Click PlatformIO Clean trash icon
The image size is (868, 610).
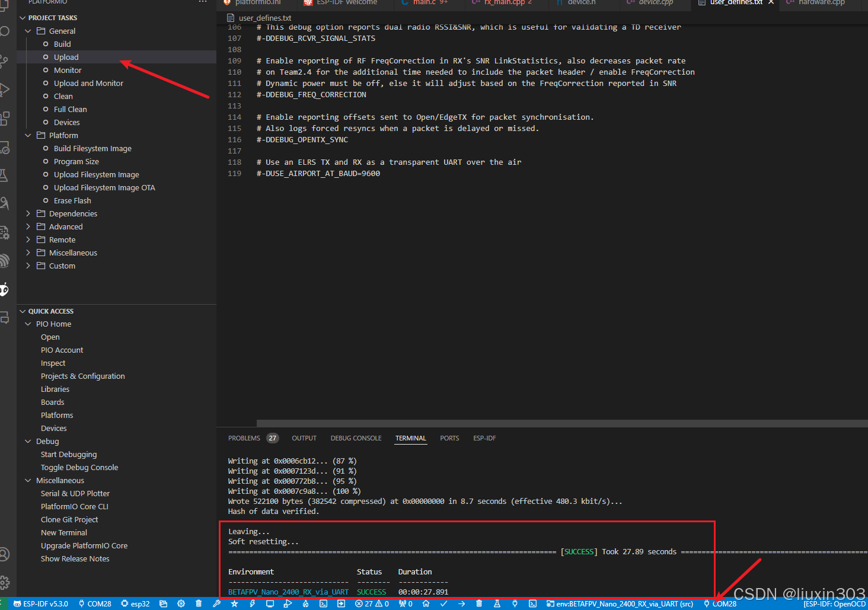pyautogui.click(x=479, y=603)
